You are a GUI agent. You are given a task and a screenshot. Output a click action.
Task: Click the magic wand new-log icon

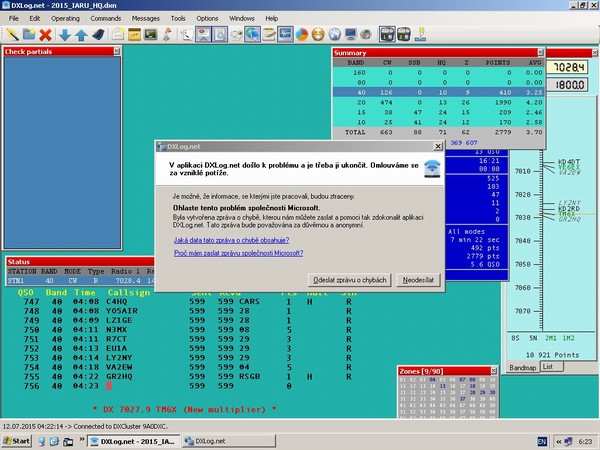pos(12,34)
